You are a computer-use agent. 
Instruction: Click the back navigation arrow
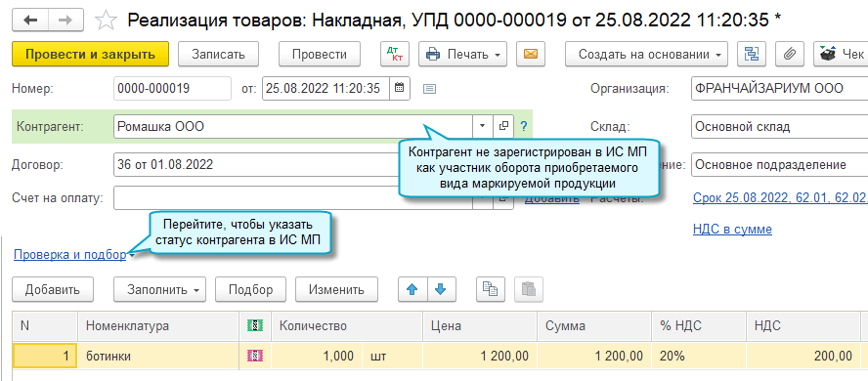point(30,21)
